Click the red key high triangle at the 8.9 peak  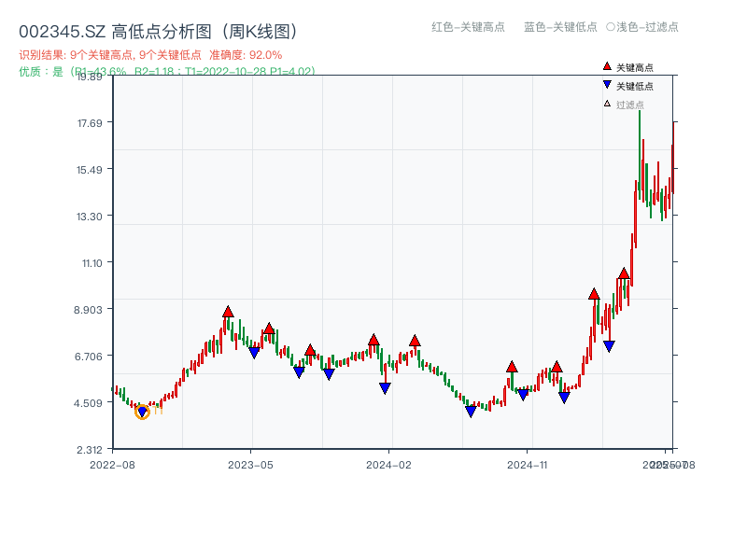pyautogui.click(x=228, y=312)
